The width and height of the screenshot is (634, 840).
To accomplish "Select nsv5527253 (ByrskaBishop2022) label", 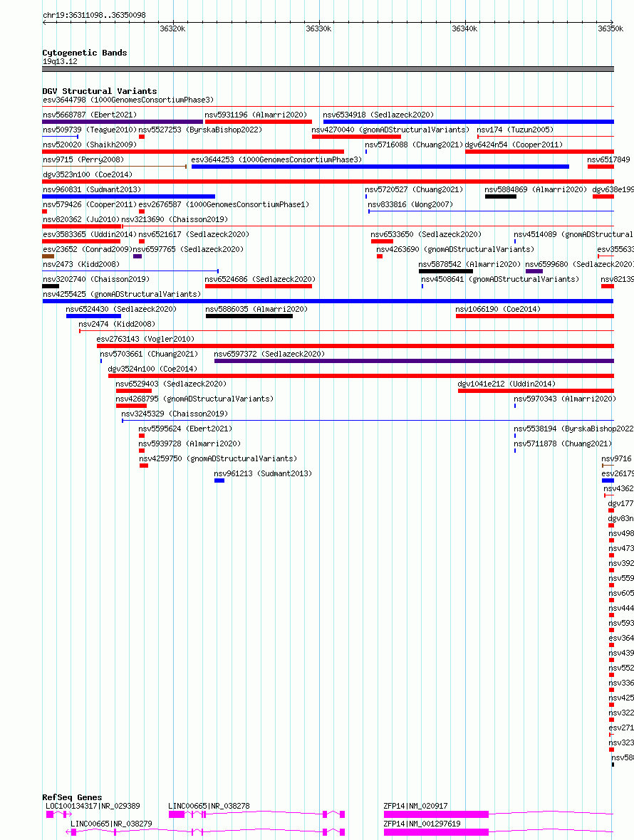I will pos(200,130).
